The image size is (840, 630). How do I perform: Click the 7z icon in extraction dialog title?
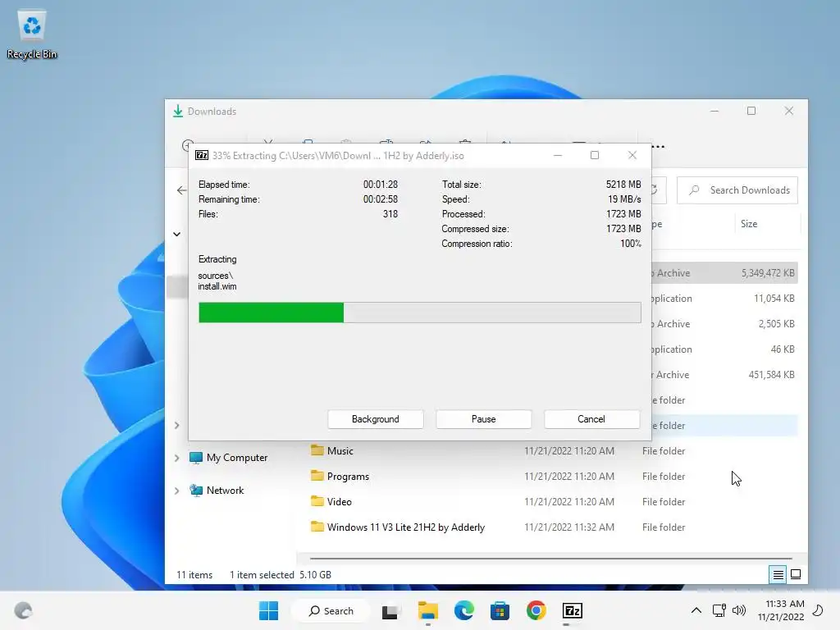coord(202,155)
